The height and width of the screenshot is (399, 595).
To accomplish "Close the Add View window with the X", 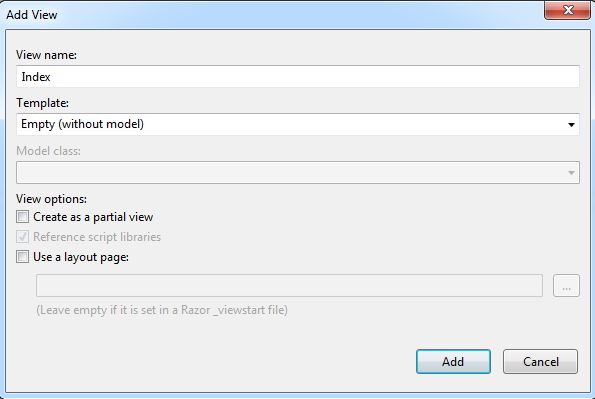I will pyautogui.click(x=567, y=10).
